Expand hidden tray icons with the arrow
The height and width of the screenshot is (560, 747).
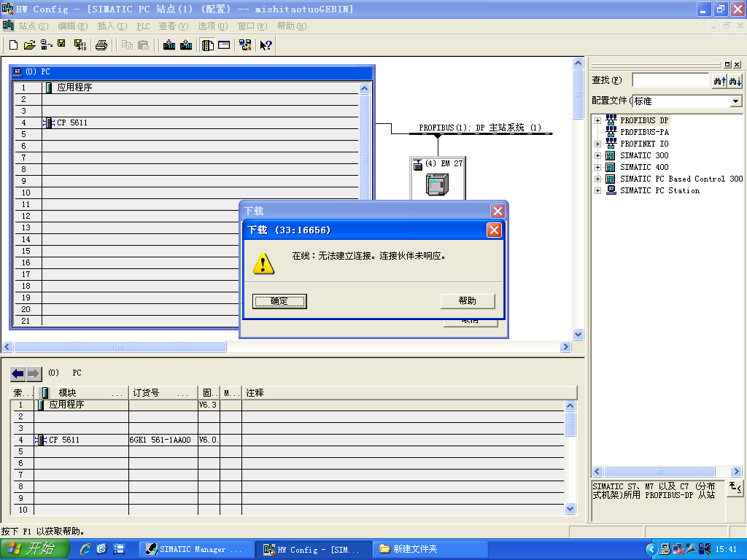point(651,549)
